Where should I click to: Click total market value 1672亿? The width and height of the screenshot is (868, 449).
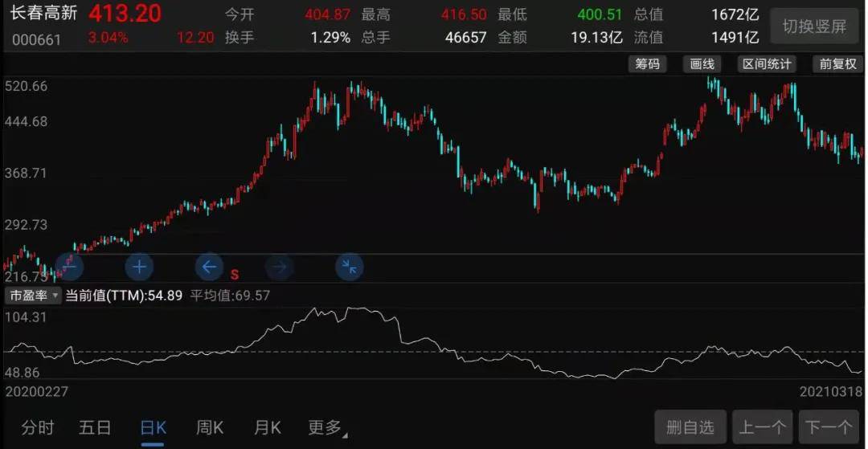(x=735, y=14)
